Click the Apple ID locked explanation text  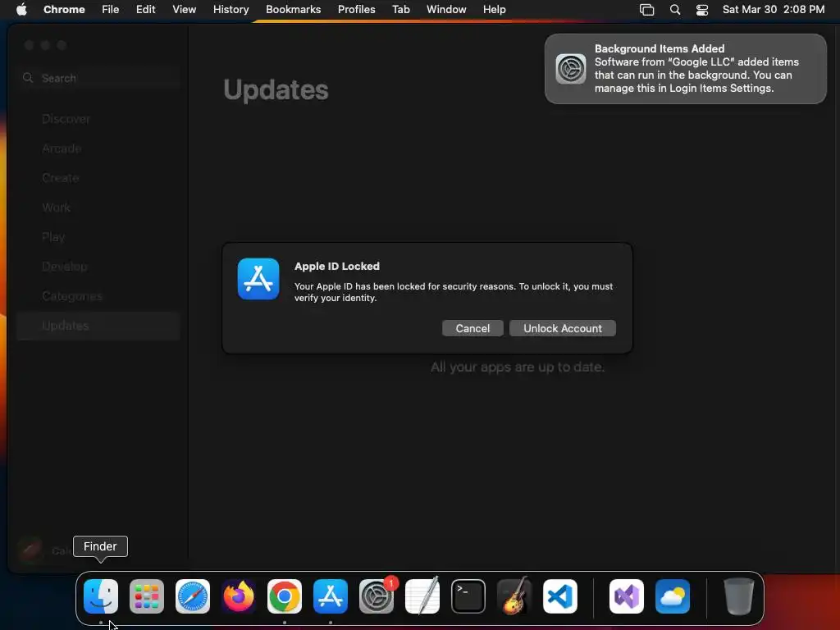pyautogui.click(x=453, y=292)
